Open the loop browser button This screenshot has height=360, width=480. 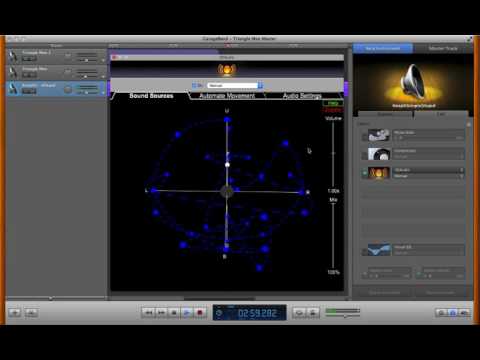click(441, 312)
